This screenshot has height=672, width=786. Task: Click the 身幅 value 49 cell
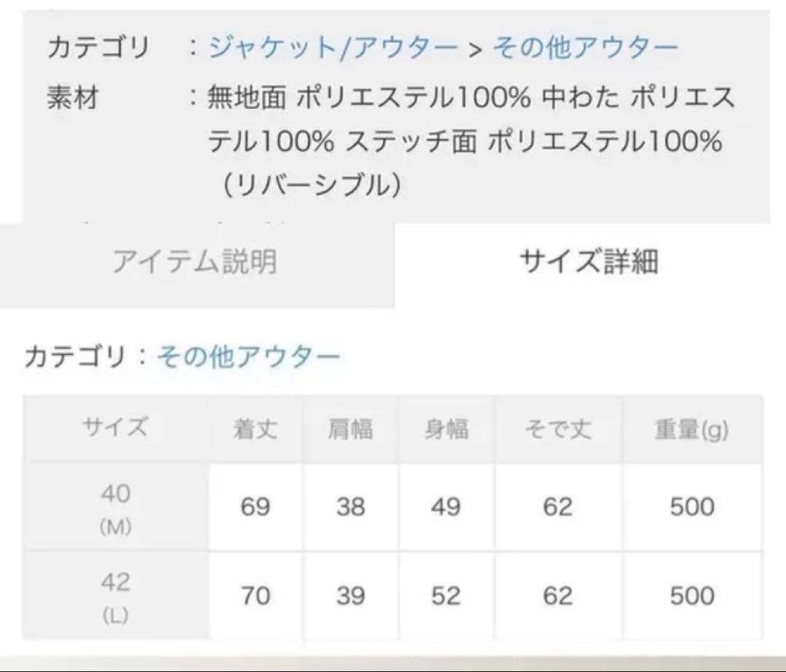445,507
